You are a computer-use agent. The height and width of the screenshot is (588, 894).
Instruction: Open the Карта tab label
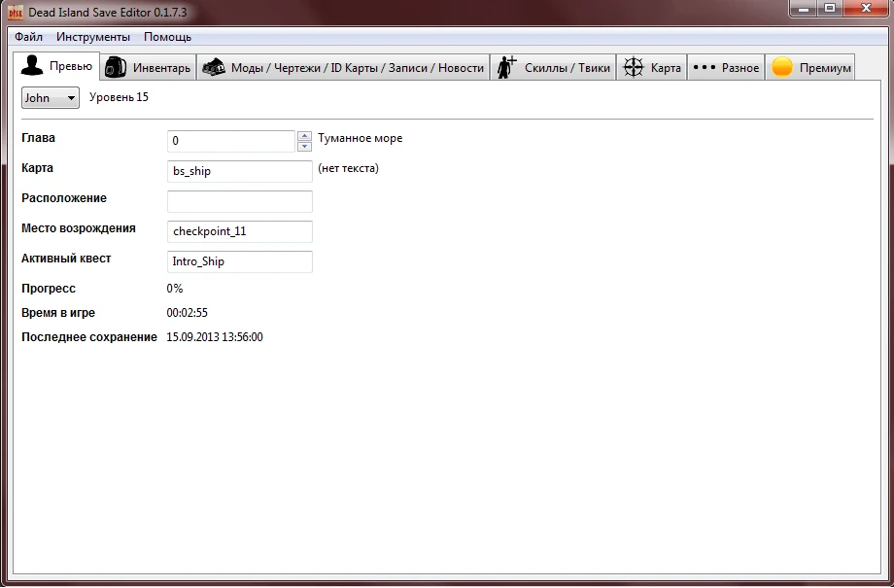coord(666,68)
